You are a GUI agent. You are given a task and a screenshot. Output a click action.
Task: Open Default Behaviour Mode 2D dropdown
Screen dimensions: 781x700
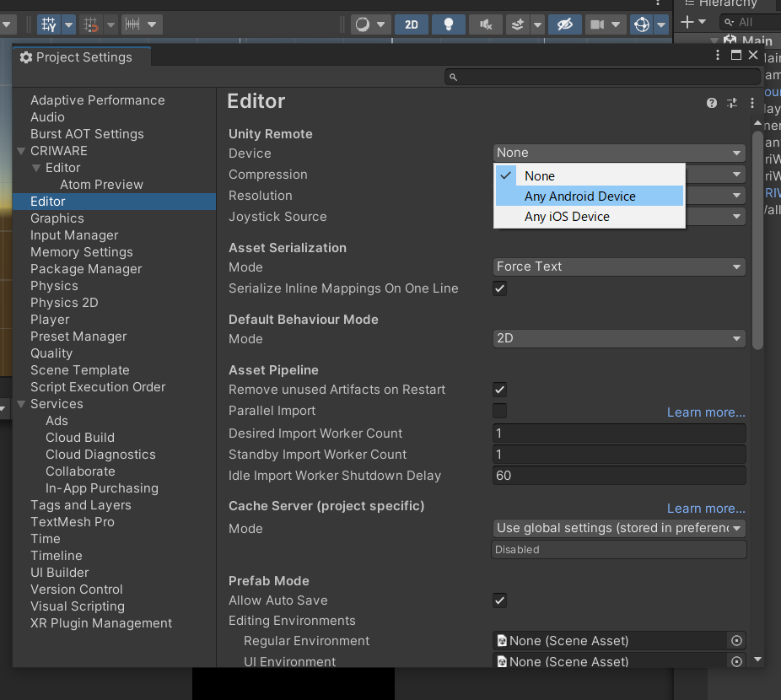[x=619, y=338]
